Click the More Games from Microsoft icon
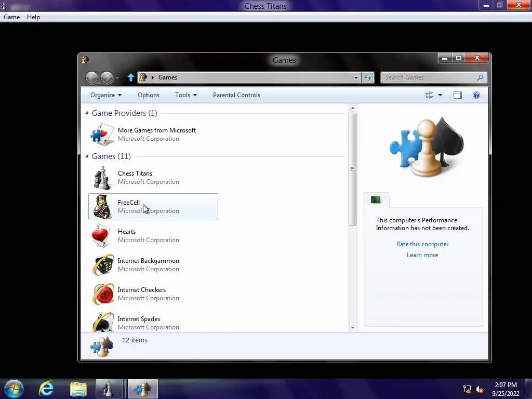Image resolution: width=532 pixels, height=399 pixels. coord(102,135)
